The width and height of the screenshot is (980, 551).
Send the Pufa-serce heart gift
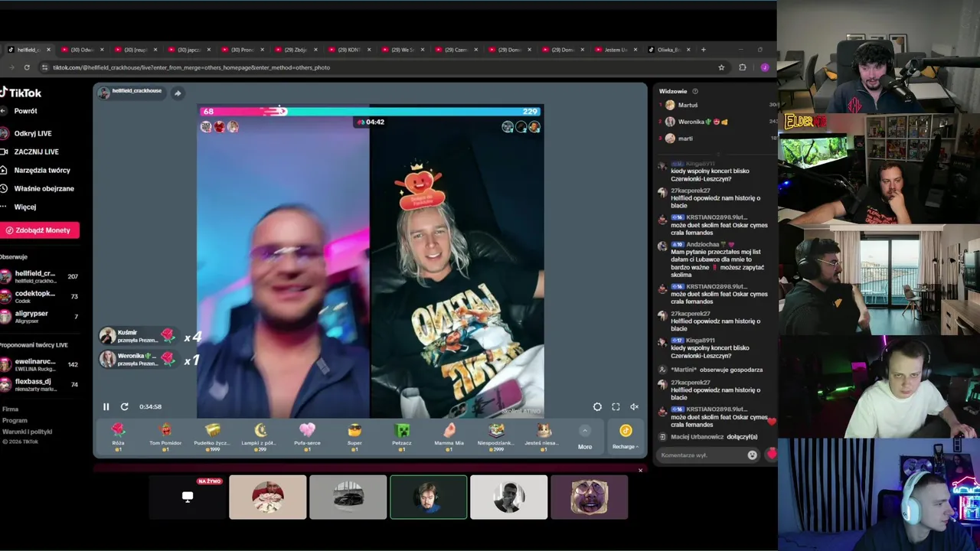307,436
